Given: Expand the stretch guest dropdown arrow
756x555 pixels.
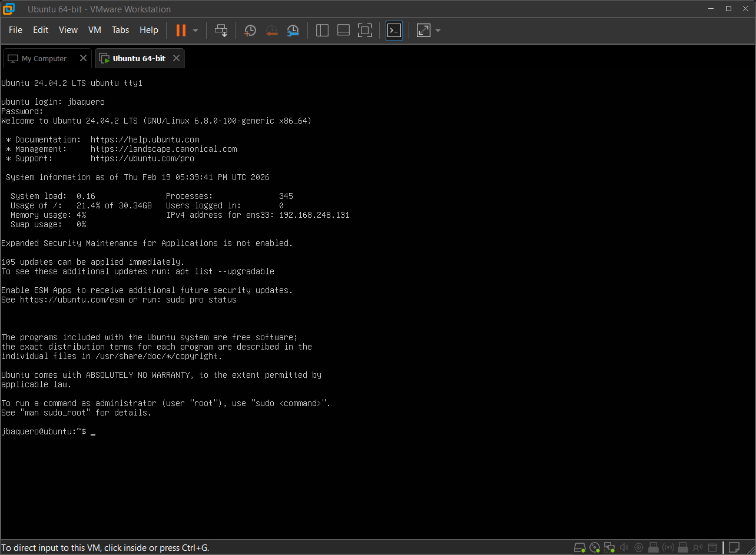Looking at the screenshot, I should pos(437,30).
